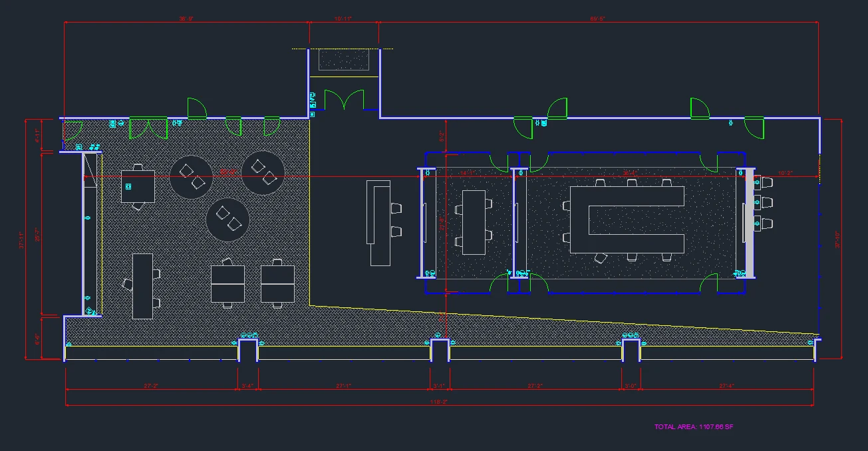Select the long rectangular table near left wall

(x=142, y=286)
